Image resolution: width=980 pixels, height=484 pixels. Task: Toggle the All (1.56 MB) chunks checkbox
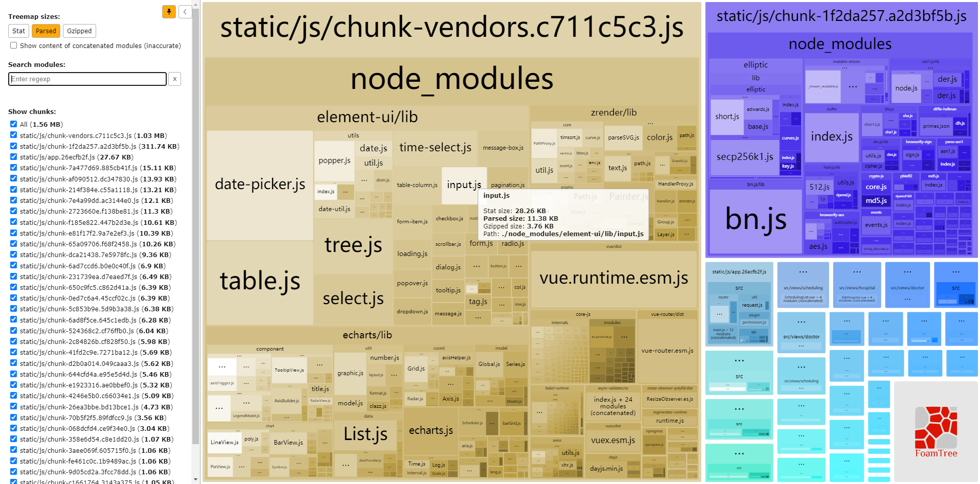click(x=14, y=124)
